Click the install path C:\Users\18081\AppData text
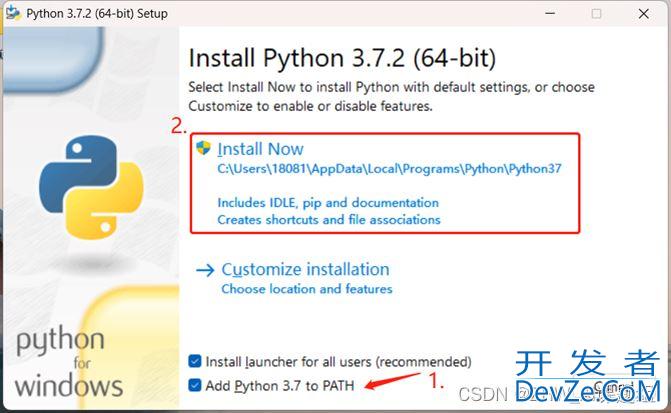Screen dimensions: 671x413 pyautogui.click(x=389, y=169)
